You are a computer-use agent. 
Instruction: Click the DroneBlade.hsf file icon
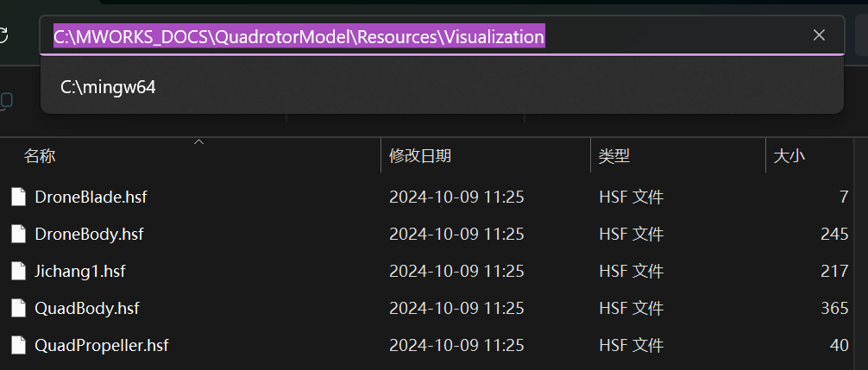19,197
